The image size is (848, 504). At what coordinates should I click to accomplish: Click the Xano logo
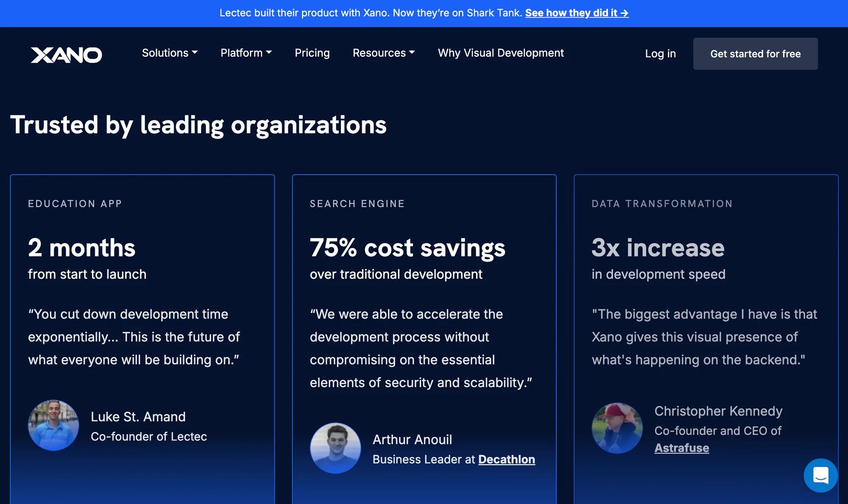pos(66,55)
